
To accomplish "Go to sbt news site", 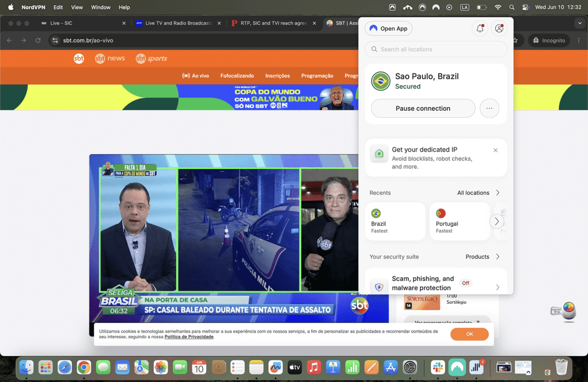I will (110, 59).
